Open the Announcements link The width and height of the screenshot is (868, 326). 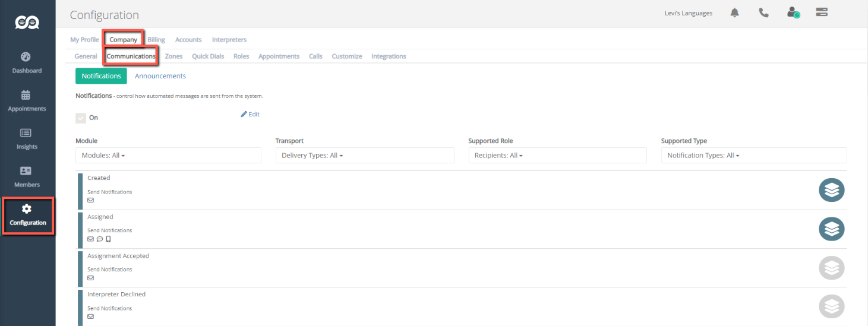[x=160, y=76]
